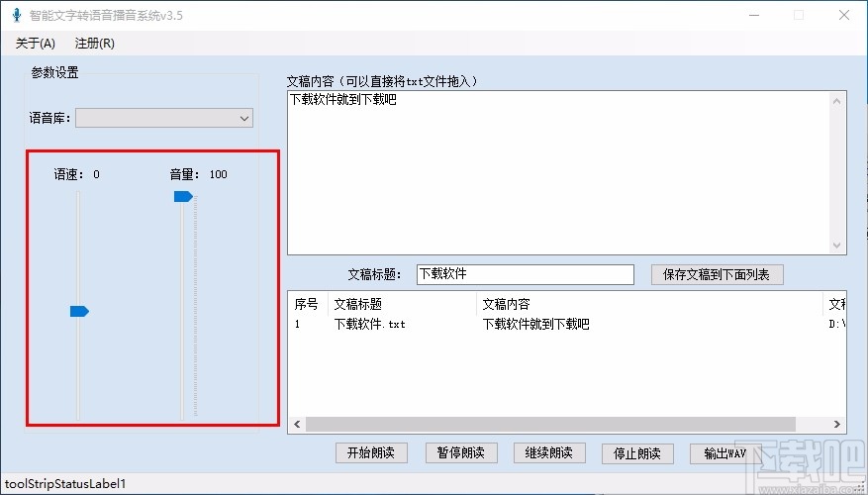Click the list's scroll left arrow

(297, 424)
